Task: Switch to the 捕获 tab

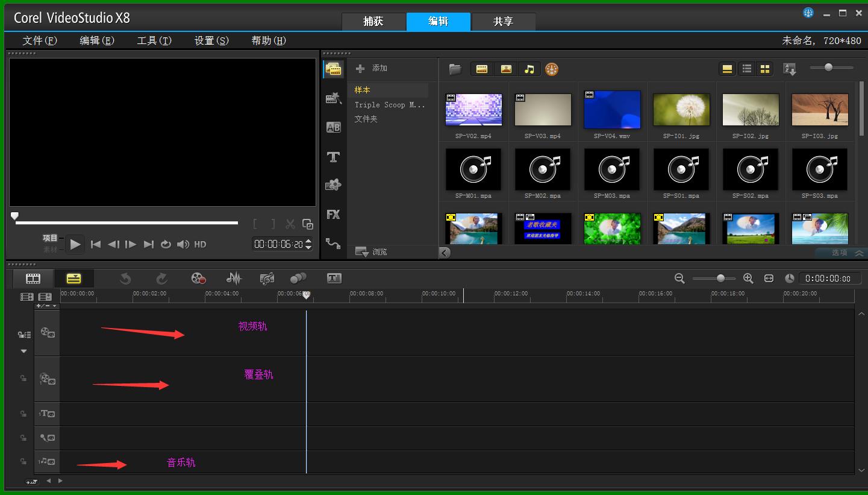Action: [374, 21]
